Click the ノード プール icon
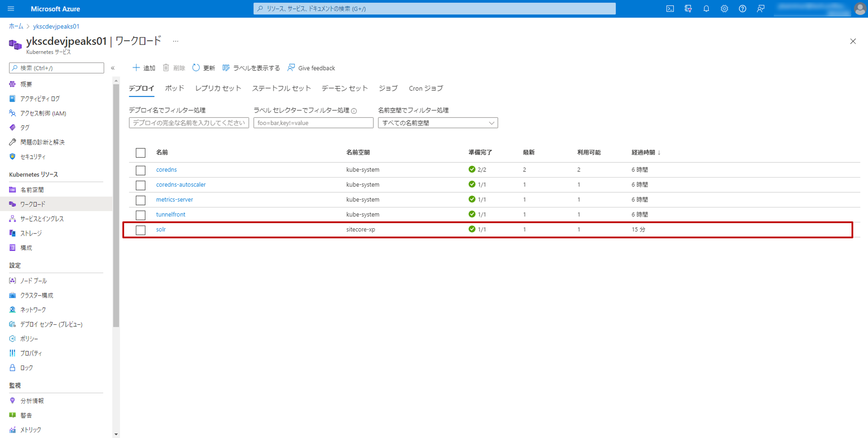 point(13,281)
